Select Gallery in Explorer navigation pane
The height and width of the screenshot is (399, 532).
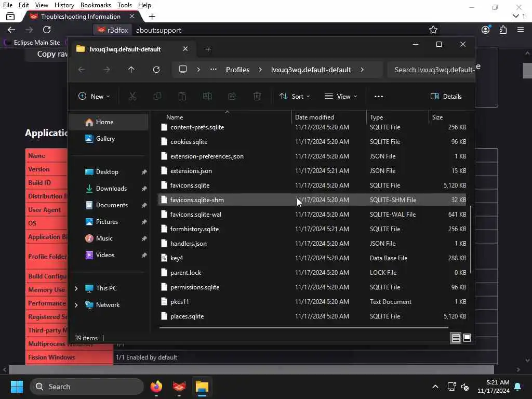coord(109,138)
